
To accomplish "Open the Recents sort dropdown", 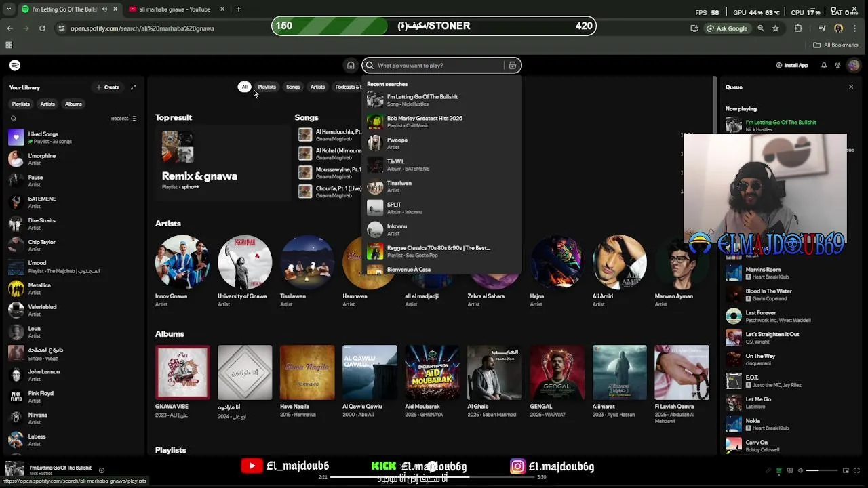I will click(x=123, y=119).
